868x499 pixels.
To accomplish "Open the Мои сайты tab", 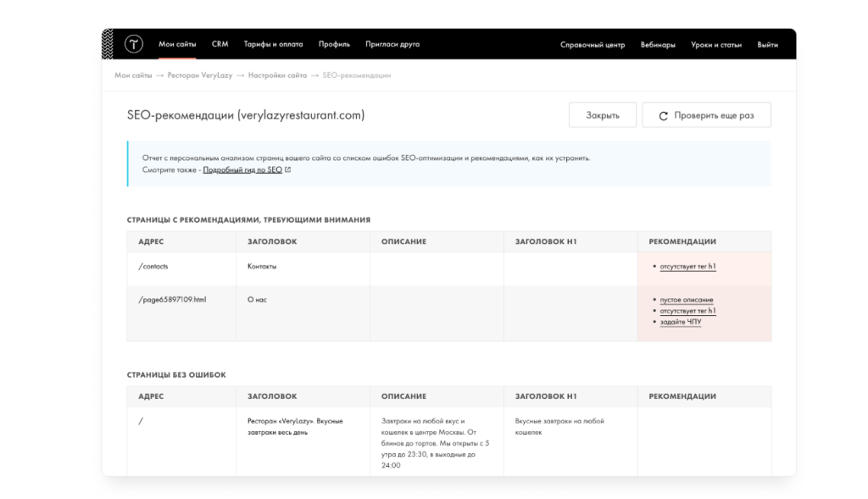I will (x=177, y=44).
